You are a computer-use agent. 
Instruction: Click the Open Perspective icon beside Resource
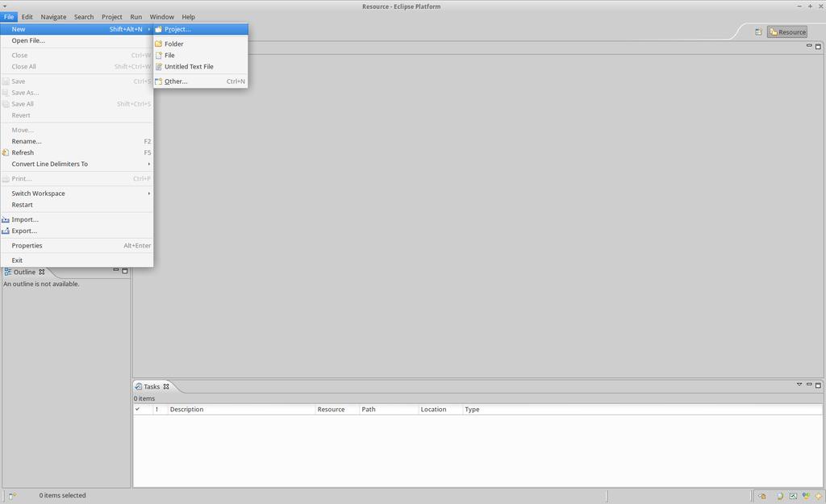(x=758, y=32)
